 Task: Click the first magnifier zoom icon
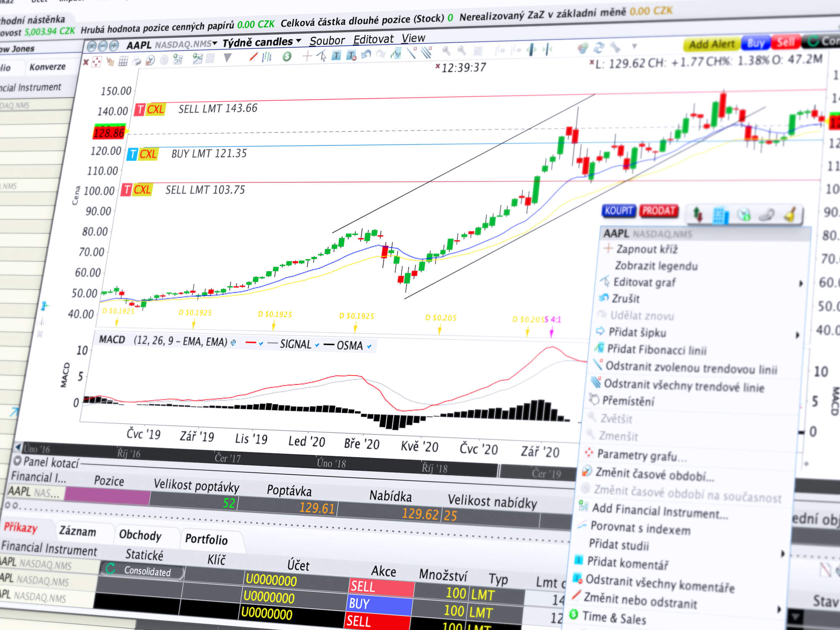(x=446, y=51)
